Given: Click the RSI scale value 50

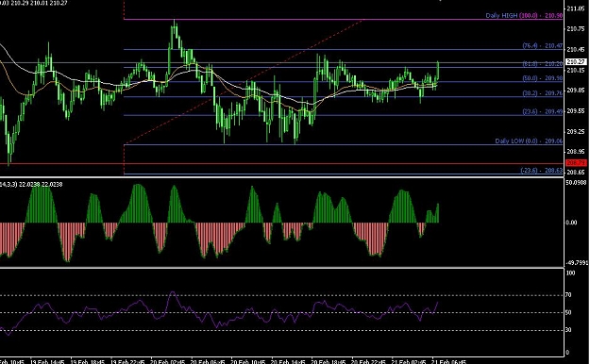Looking at the screenshot, I should click(568, 313).
